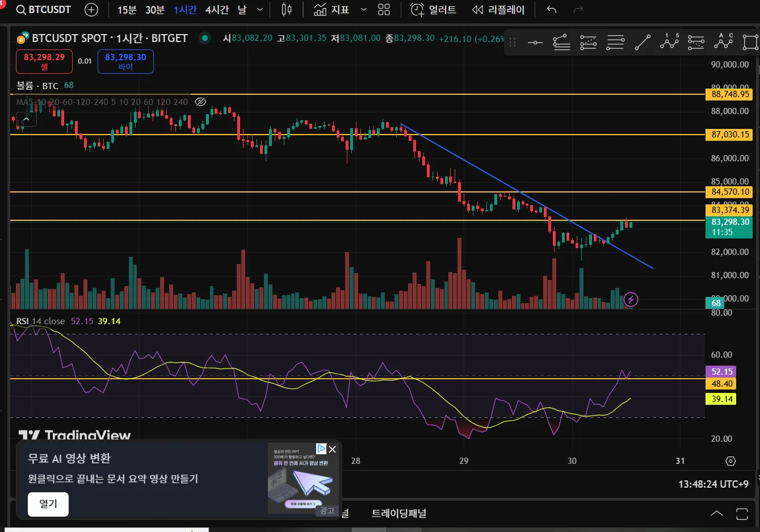
Task: Click the blue 바이 buy price button
Action: coord(125,61)
